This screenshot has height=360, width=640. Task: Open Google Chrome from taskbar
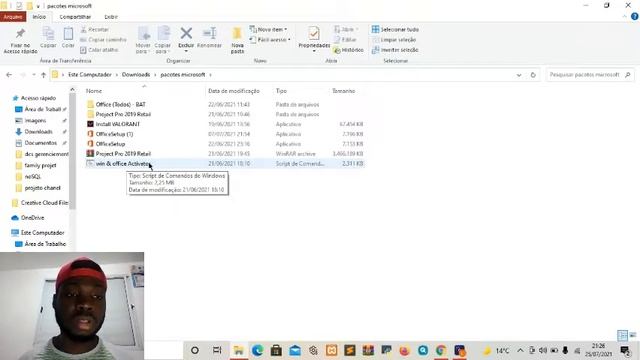coord(441,350)
